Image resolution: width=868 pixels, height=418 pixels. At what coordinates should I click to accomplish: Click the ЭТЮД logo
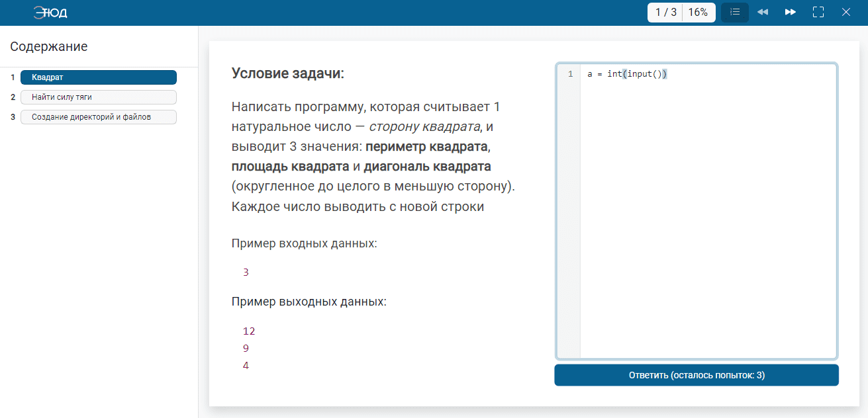point(50,12)
